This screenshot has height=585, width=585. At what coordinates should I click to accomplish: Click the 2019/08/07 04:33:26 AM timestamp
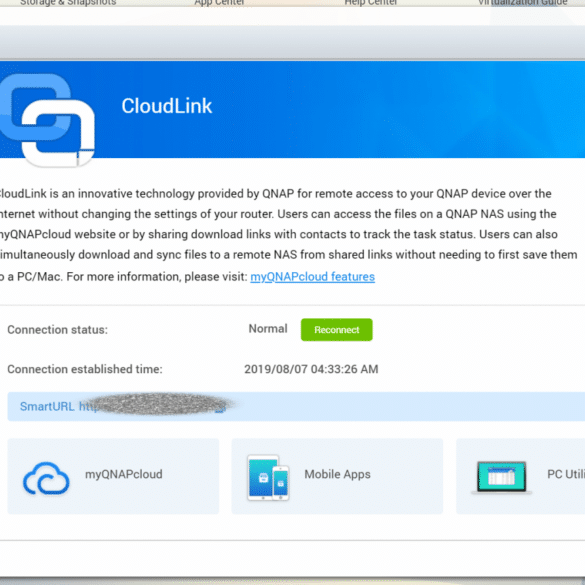click(x=311, y=369)
